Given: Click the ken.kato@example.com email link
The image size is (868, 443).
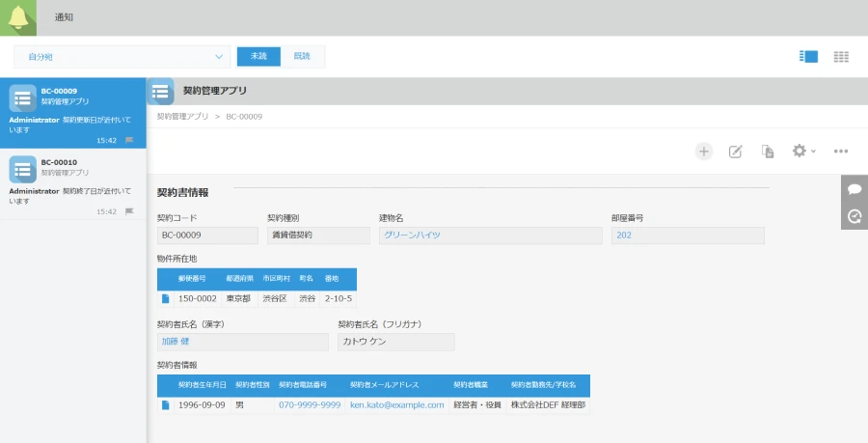Looking at the screenshot, I should click(x=397, y=404).
